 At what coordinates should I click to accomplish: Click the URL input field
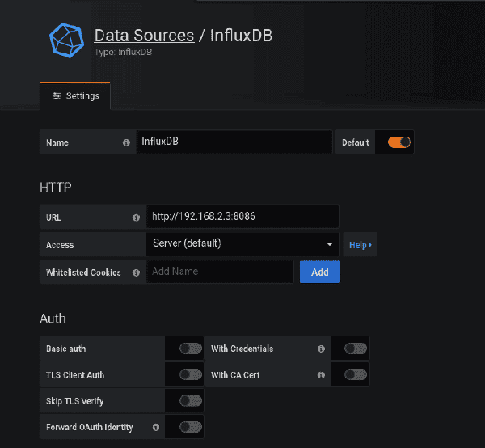coord(242,216)
